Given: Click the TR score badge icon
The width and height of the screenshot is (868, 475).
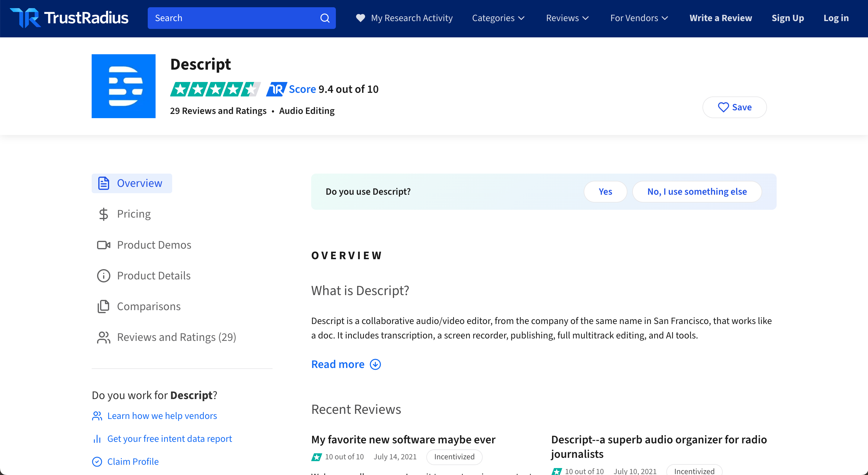Looking at the screenshot, I should tap(276, 89).
